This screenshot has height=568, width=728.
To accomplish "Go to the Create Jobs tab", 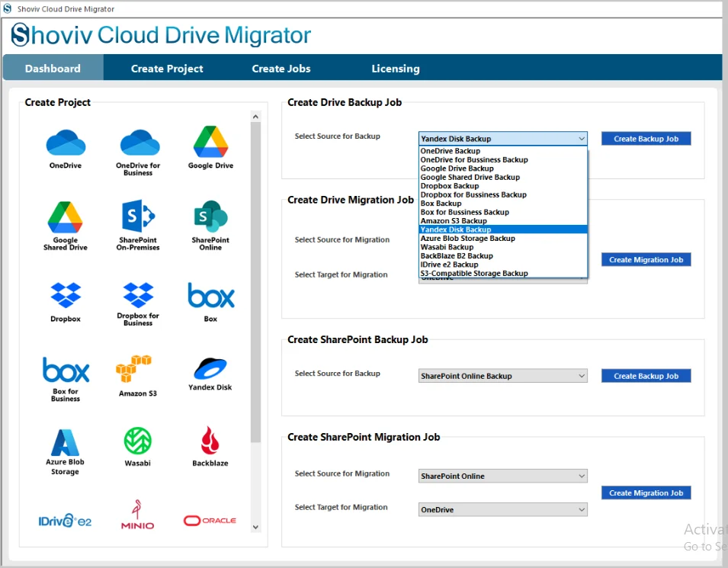I will 281,69.
